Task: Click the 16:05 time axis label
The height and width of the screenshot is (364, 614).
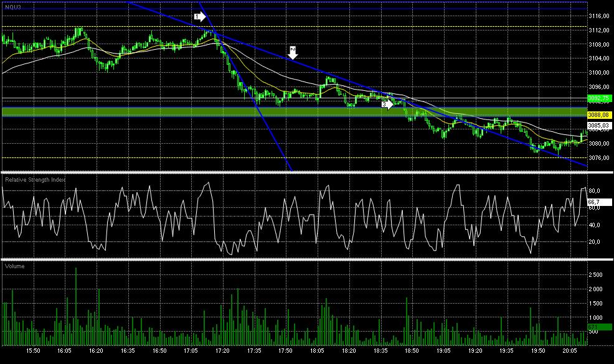Action: [65, 351]
